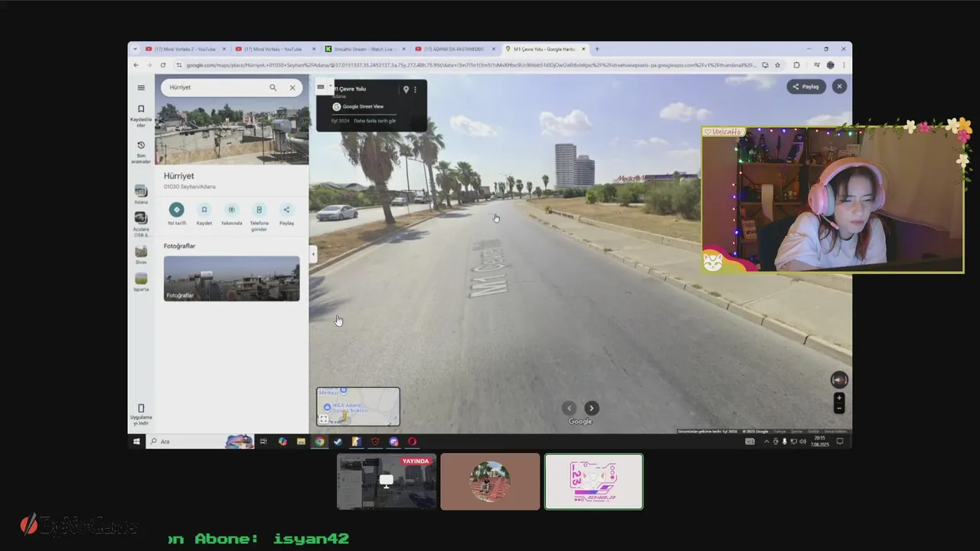The image size is (980, 551).
Task: Click Daha fazla tarih gör link
Action: pos(375,121)
